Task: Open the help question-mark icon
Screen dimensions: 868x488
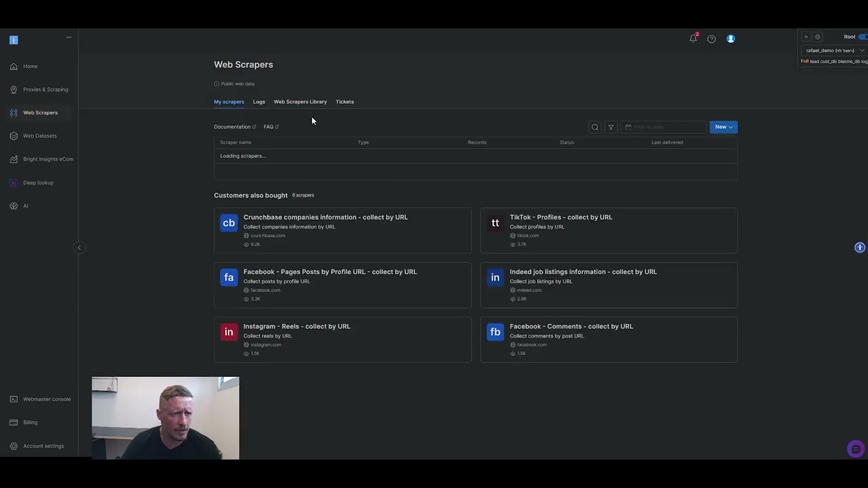Action: (x=711, y=39)
